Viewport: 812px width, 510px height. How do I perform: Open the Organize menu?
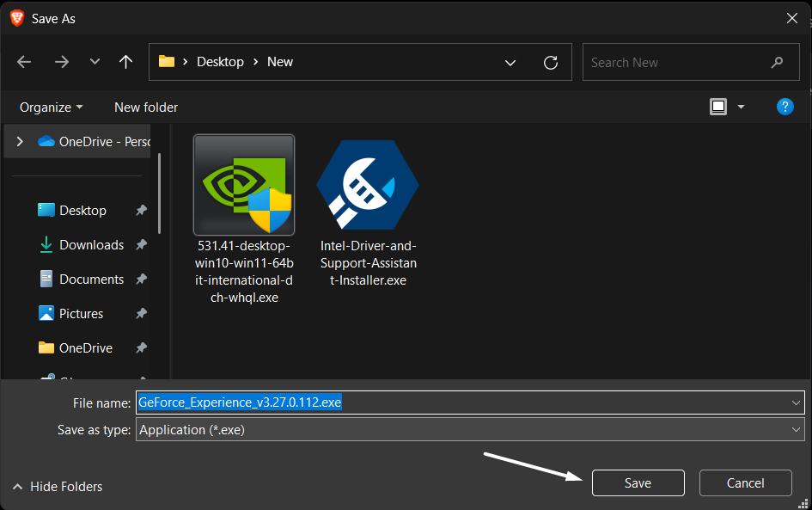click(52, 108)
